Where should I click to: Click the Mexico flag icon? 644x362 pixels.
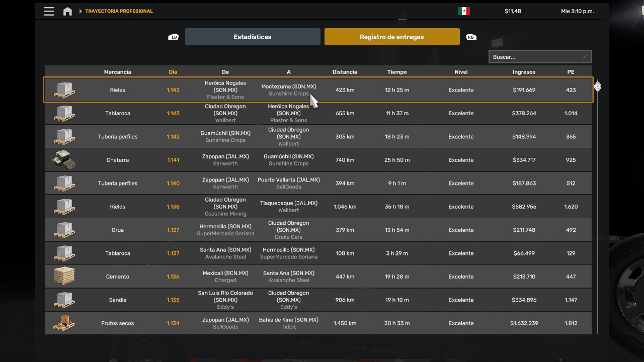[464, 11]
